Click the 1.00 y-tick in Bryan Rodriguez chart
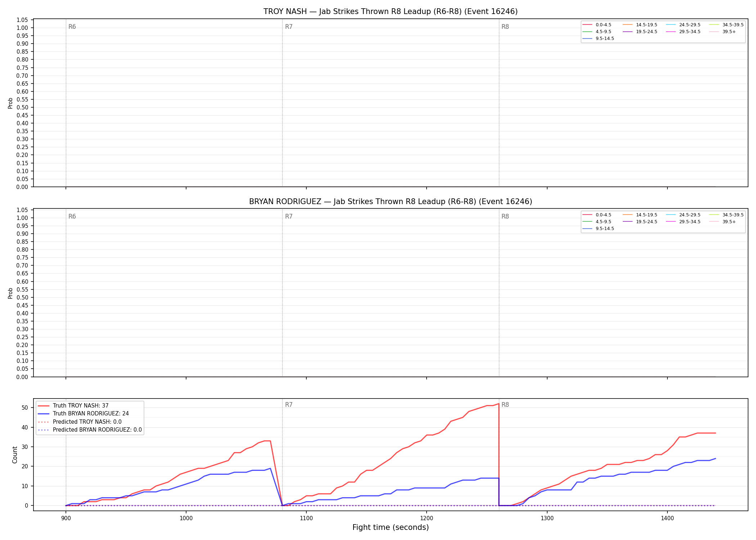Screen dimensions: 756x540 pos(22,218)
